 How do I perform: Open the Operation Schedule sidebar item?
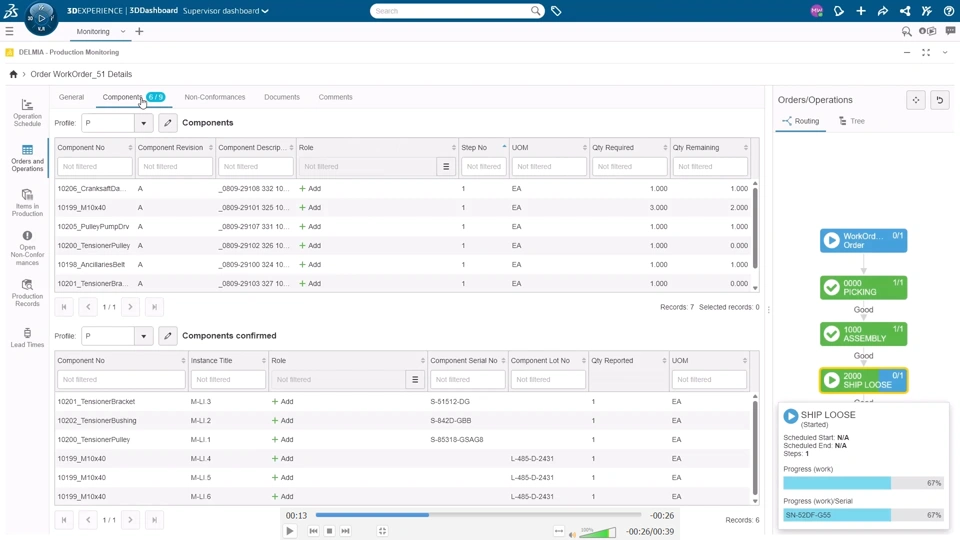pos(28,113)
